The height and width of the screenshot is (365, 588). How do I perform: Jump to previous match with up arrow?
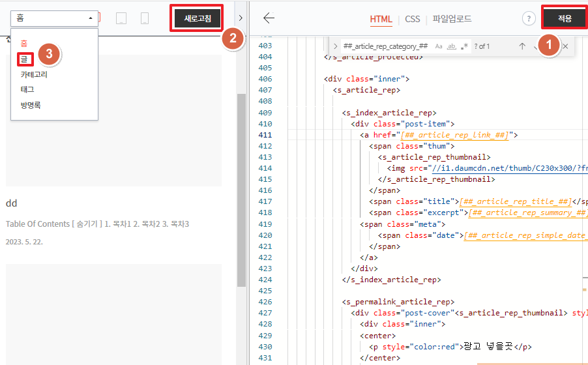pos(522,46)
